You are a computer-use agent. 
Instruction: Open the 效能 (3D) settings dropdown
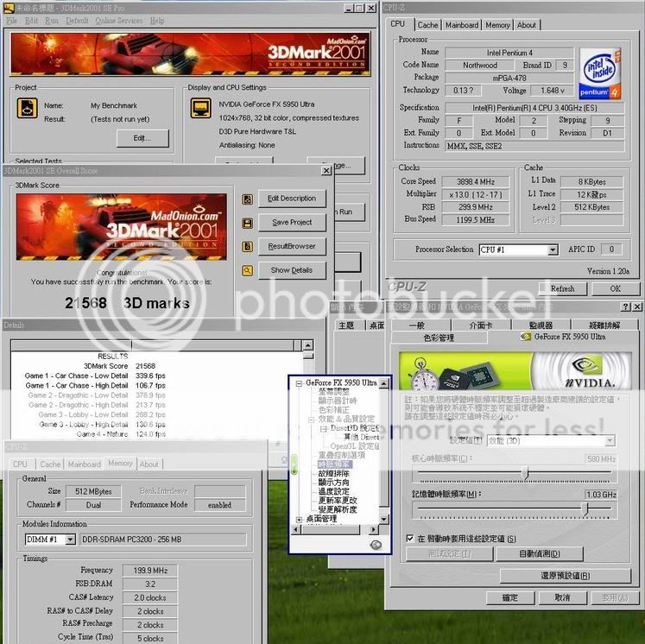tap(610, 441)
